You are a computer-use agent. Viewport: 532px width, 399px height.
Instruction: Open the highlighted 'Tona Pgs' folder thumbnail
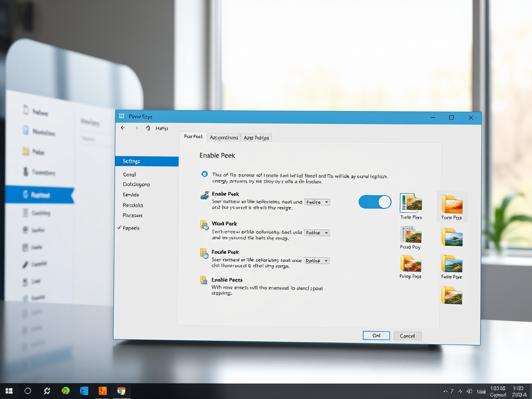[452, 207]
